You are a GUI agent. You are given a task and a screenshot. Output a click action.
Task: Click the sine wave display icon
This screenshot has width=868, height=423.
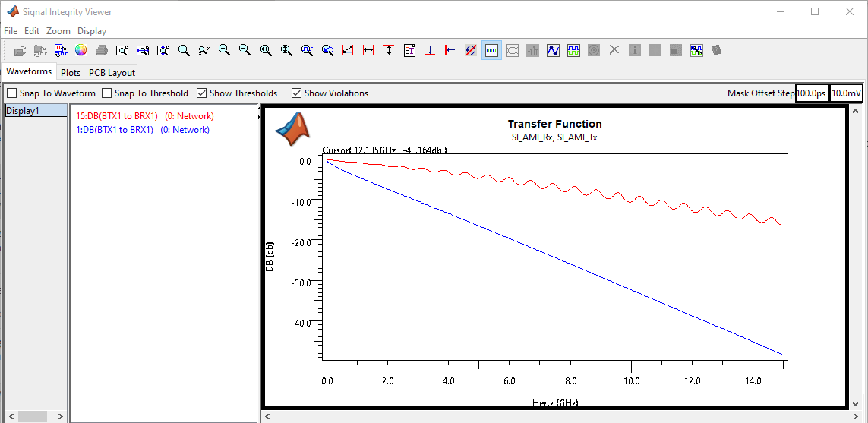pyautogui.click(x=553, y=50)
